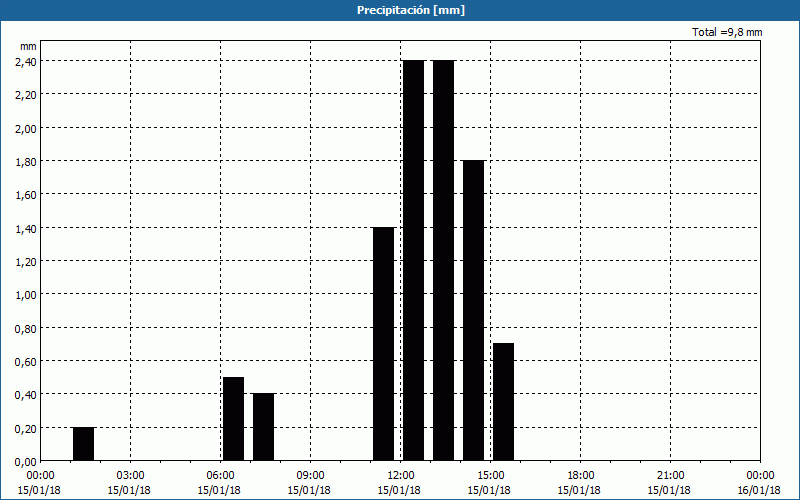Viewport: 800px width, 500px height.
Task: Select the 0,40 mm bar after 07:00
Action: pyautogui.click(x=263, y=427)
